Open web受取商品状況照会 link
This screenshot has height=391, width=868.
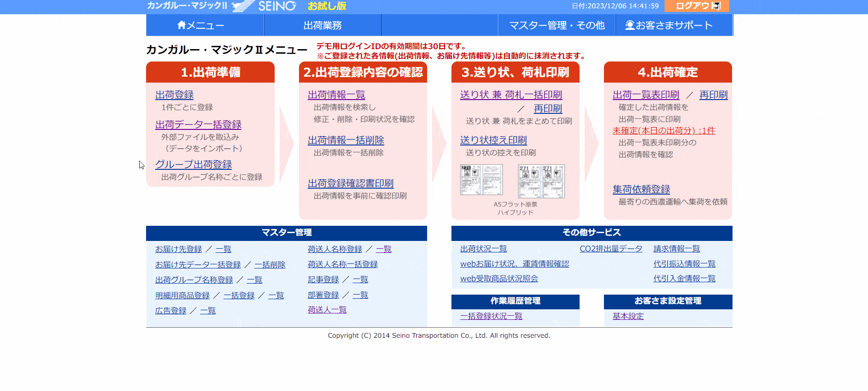499,278
